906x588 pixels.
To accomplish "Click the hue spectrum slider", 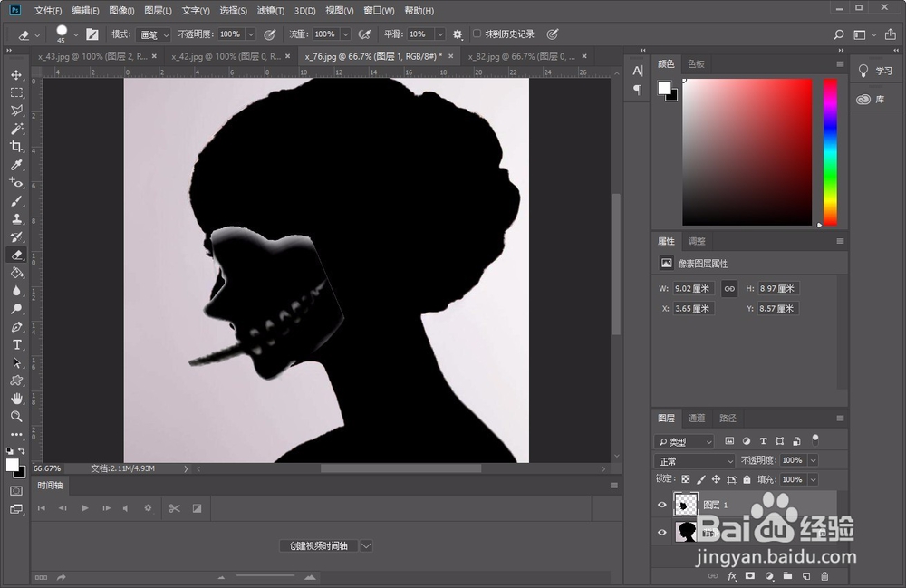I will (x=830, y=152).
